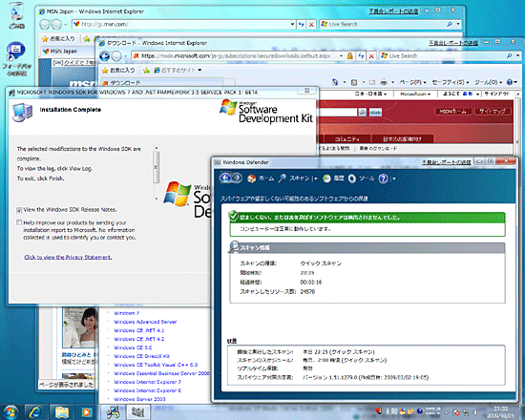525x420 pixels.
Task: Click the Live Search magnifier in MSN Japan window
Action: [450, 24]
